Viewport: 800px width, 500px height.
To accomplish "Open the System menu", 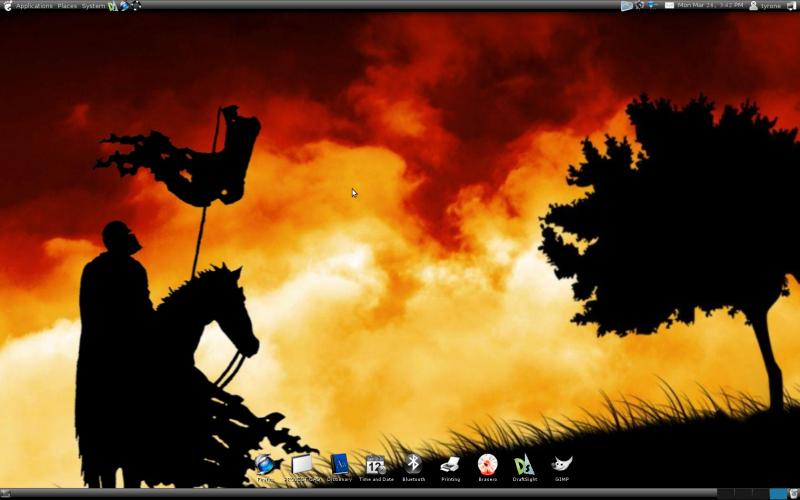I will coord(93,6).
